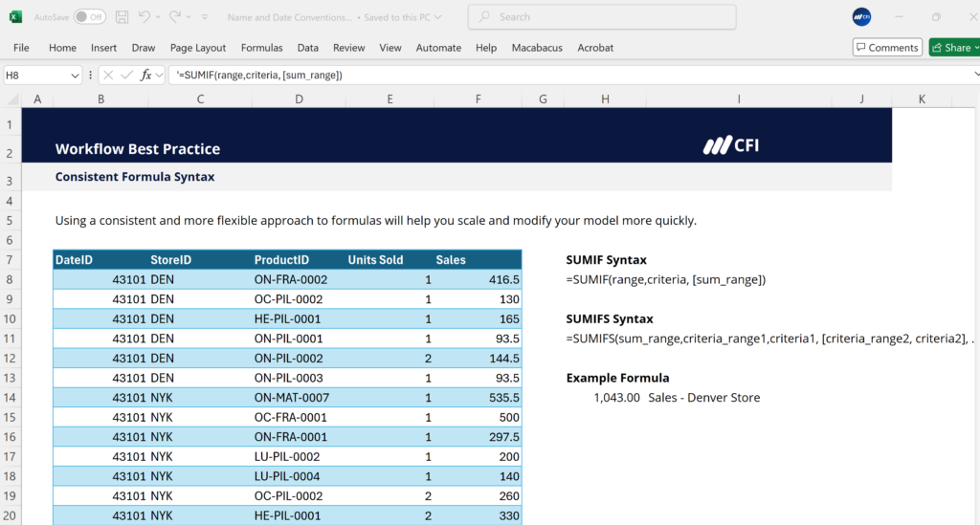Click the Redo arrow icon
The height and width of the screenshot is (525, 980).
(x=175, y=16)
